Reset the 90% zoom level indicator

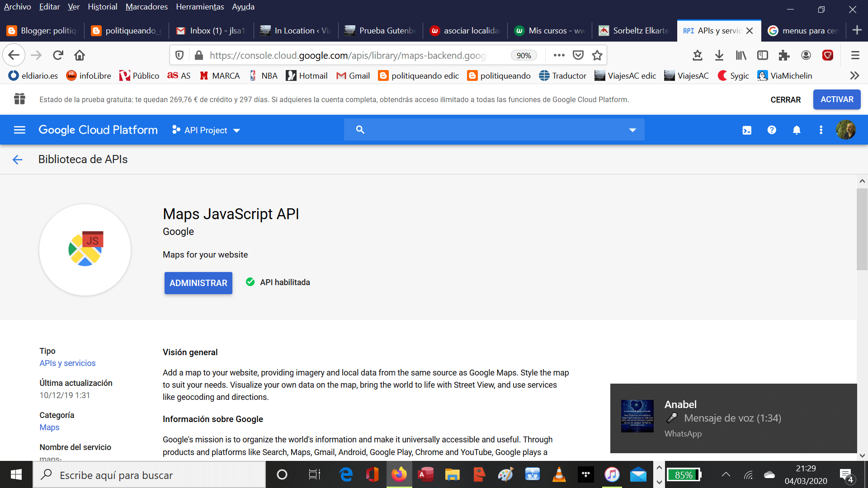[x=524, y=56]
